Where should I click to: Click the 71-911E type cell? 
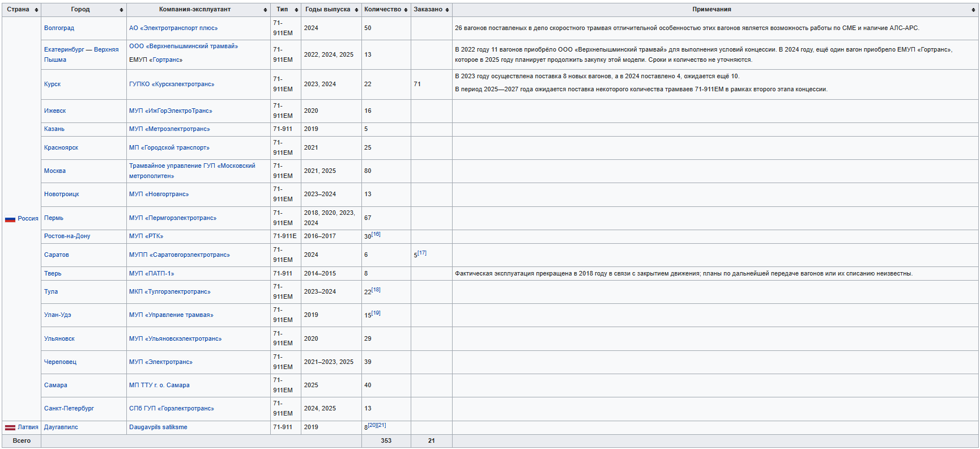click(285, 236)
